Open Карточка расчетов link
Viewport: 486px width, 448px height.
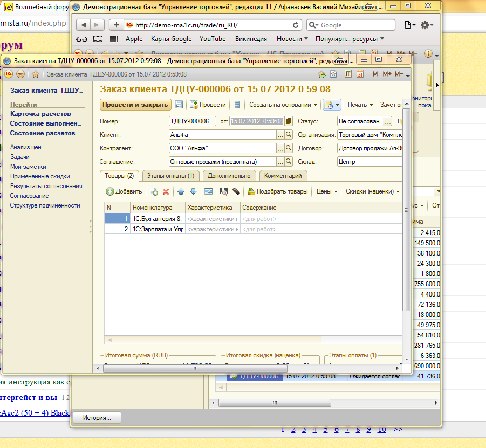40,114
